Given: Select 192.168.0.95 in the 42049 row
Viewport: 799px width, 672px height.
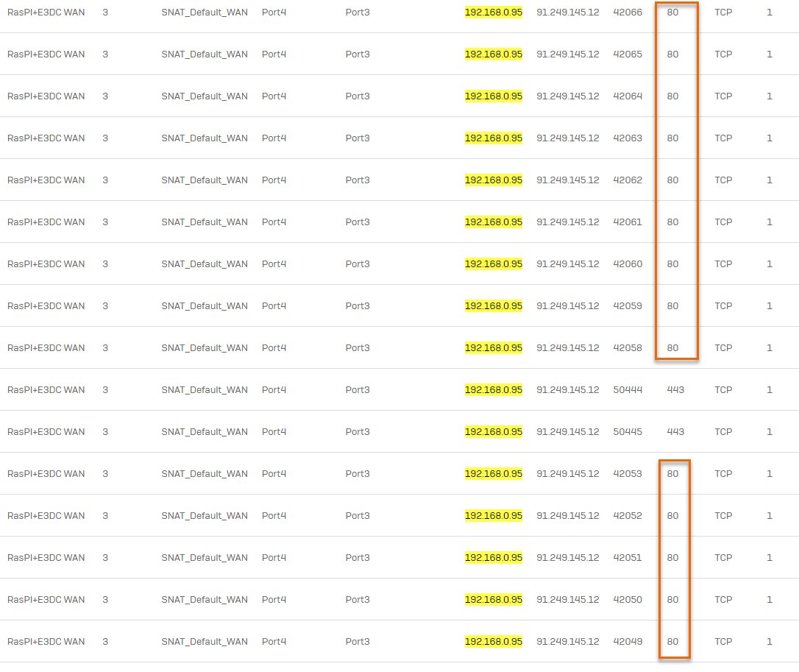Looking at the screenshot, I should (493, 641).
